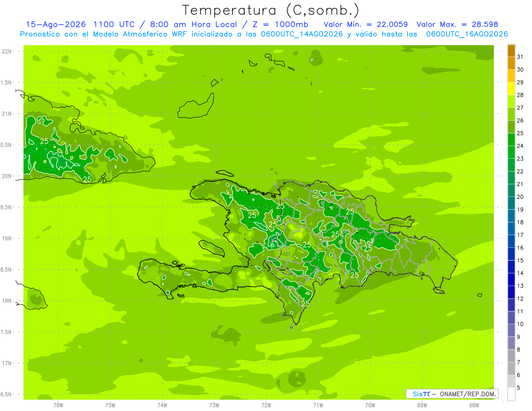Click teal color bar segment between 19 and 20

(511, 203)
